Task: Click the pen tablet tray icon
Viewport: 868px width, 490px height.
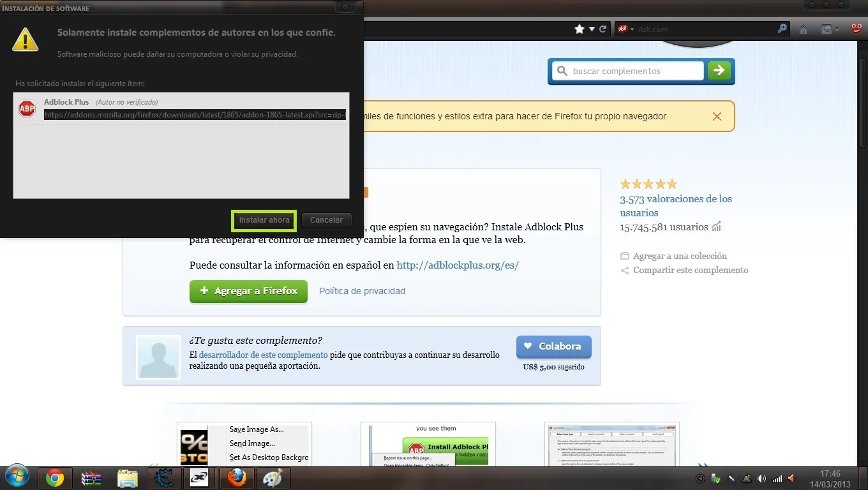Action: tap(731, 479)
